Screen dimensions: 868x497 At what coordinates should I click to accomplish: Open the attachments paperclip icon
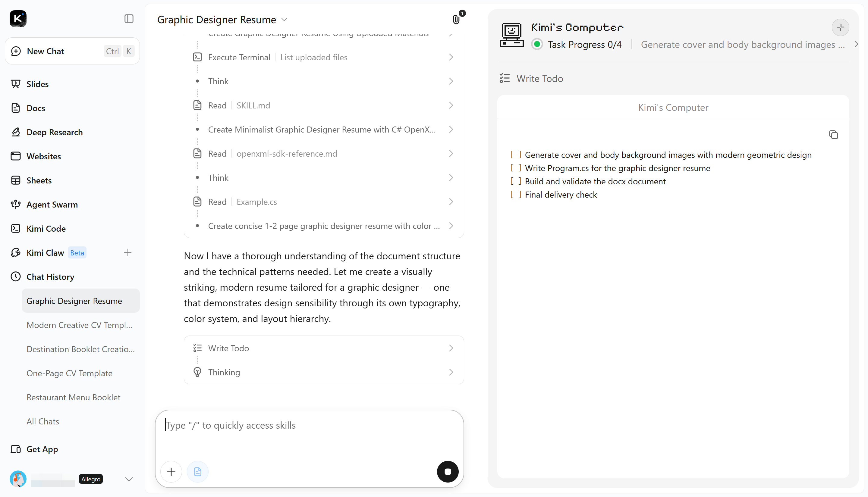pyautogui.click(x=456, y=20)
